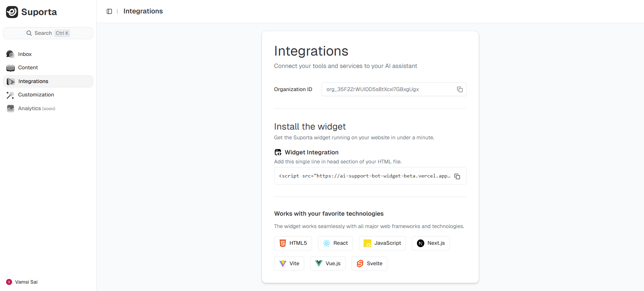Click the script src code box
This screenshot has height=291, width=644.
pyautogui.click(x=370, y=176)
